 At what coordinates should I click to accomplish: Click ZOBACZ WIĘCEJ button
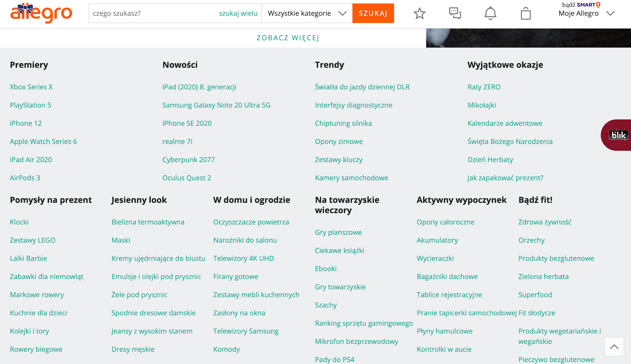coord(288,38)
